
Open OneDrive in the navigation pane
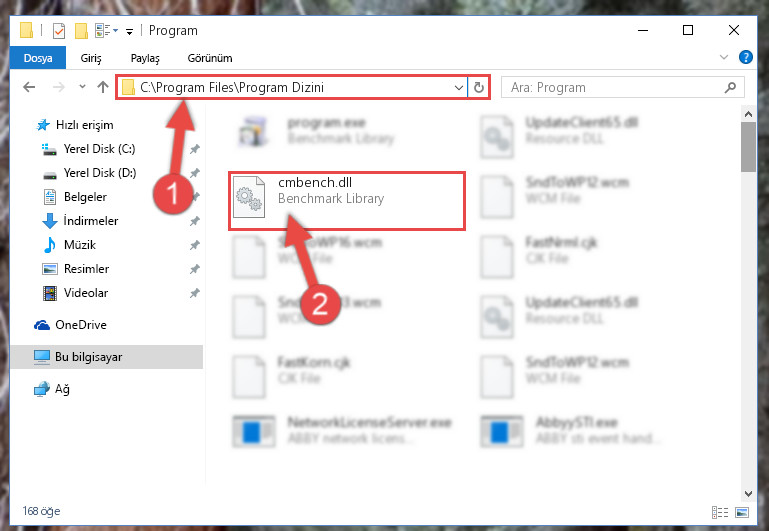[81, 325]
